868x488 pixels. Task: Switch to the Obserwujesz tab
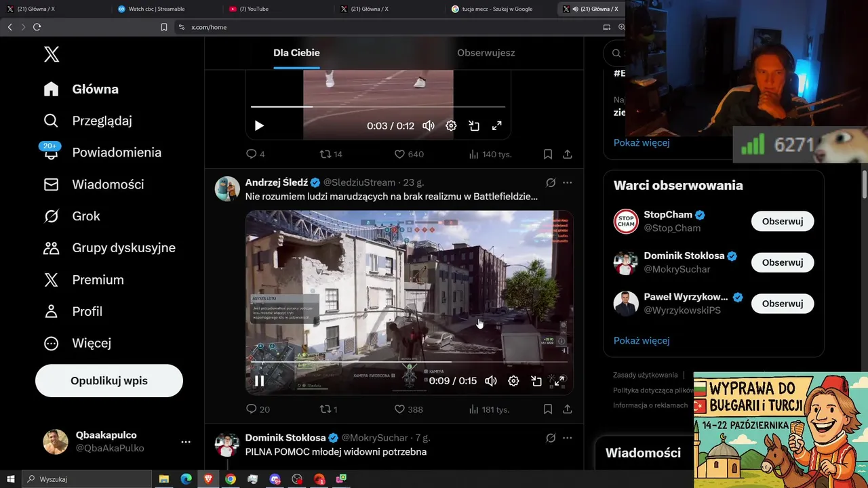(486, 53)
